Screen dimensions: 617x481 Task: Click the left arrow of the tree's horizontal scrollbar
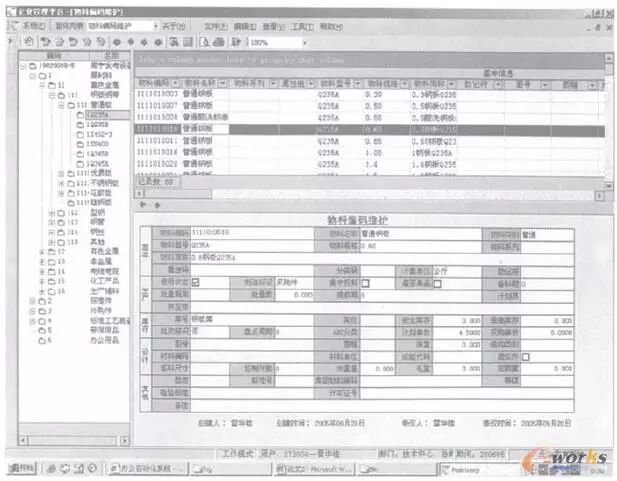point(23,440)
